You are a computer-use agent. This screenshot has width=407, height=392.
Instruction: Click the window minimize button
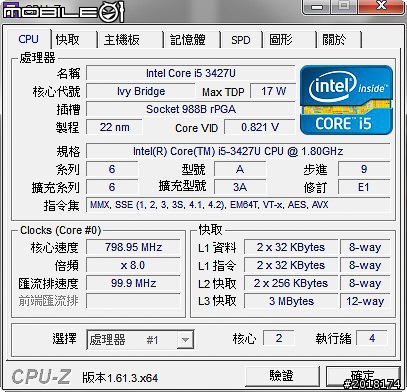point(318,6)
